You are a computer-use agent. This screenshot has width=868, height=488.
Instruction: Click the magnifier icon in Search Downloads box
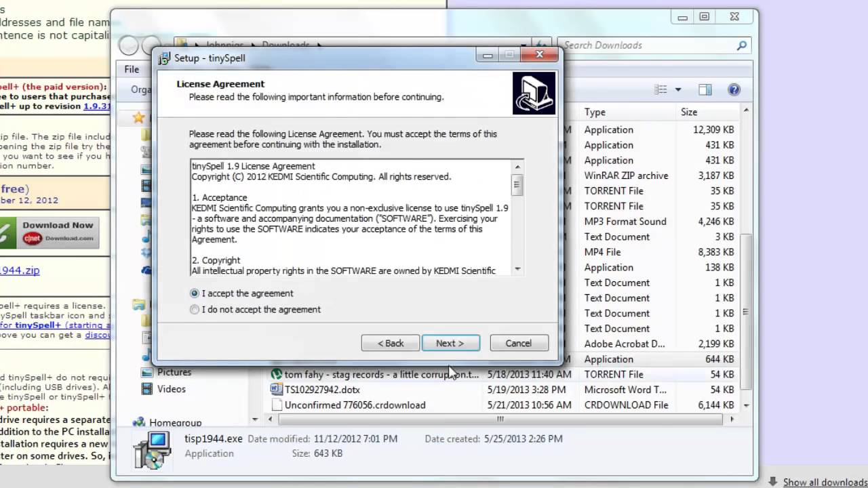pos(742,45)
